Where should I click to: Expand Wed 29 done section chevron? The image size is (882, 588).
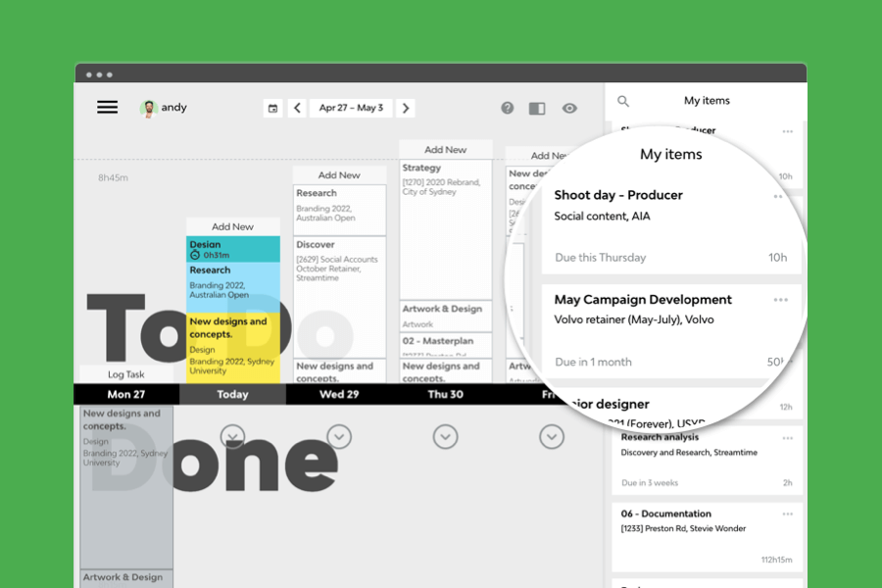pyautogui.click(x=339, y=437)
